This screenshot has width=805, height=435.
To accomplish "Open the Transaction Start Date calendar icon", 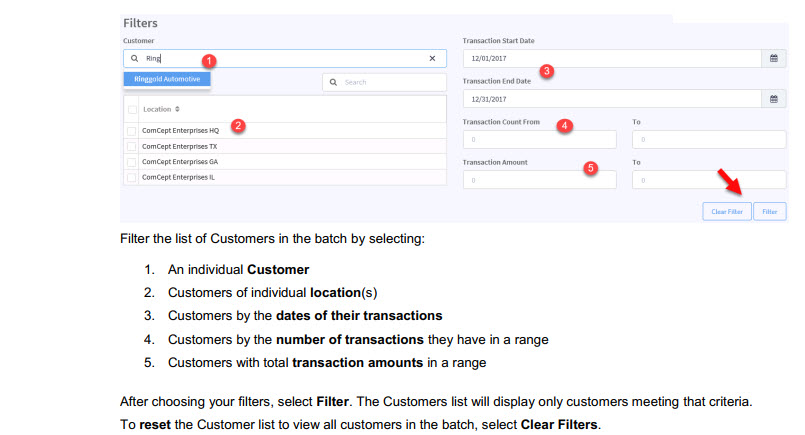I will [x=773, y=59].
